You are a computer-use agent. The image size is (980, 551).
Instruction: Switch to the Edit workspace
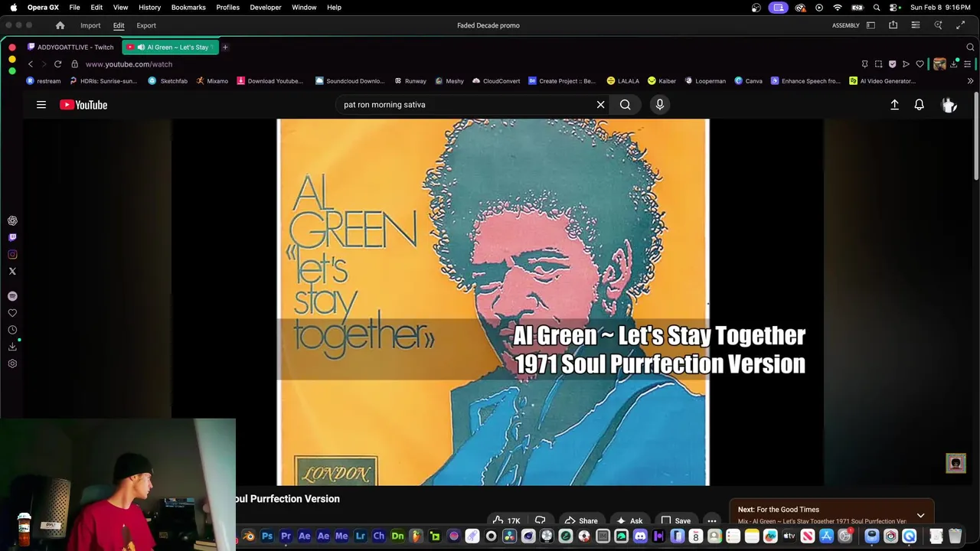tap(119, 25)
